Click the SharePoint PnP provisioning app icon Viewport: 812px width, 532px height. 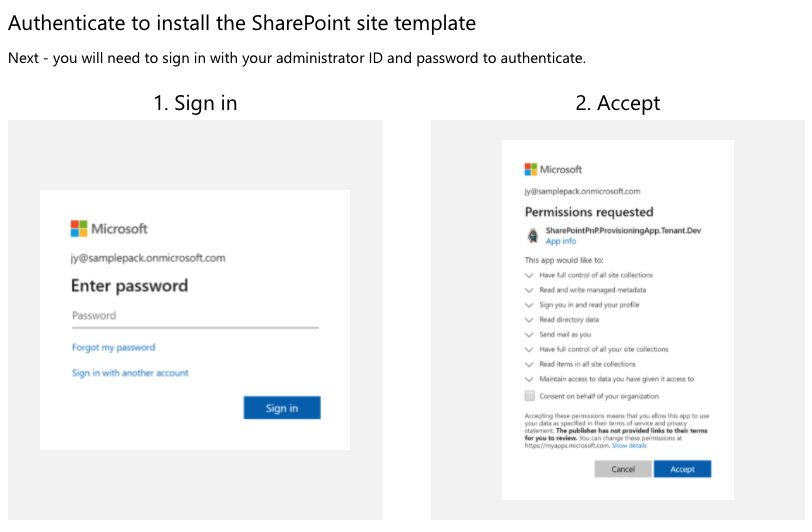point(533,236)
